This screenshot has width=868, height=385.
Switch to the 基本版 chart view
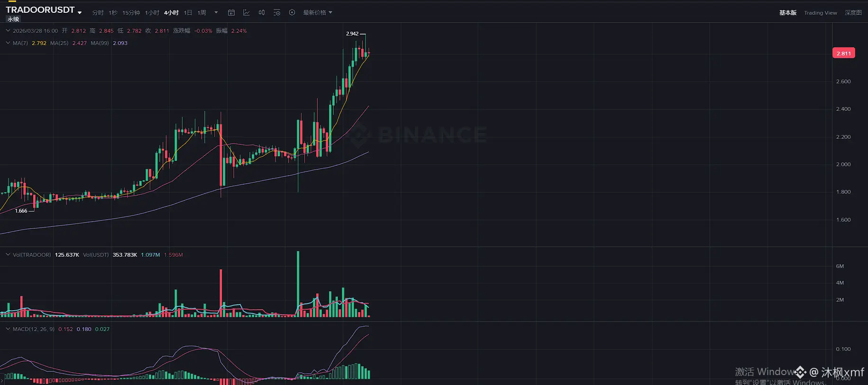[788, 13]
